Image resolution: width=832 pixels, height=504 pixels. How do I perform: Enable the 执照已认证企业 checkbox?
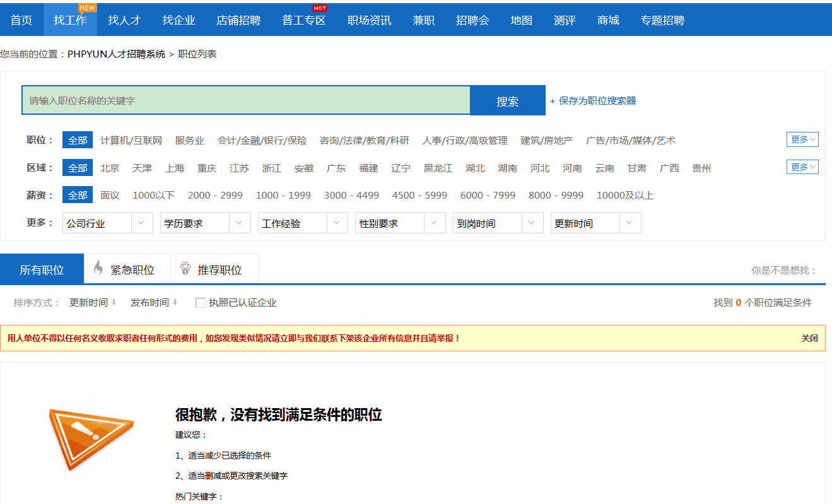pos(201,303)
